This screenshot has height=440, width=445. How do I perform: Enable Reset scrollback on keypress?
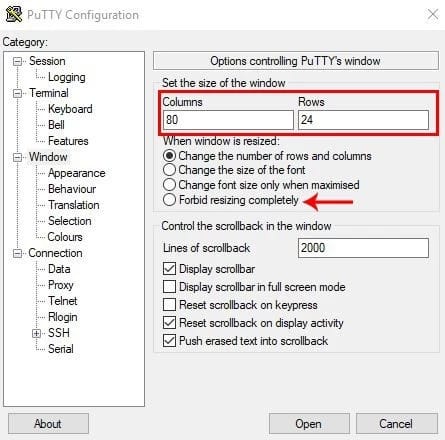pyautogui.click(x=169, y=305)
